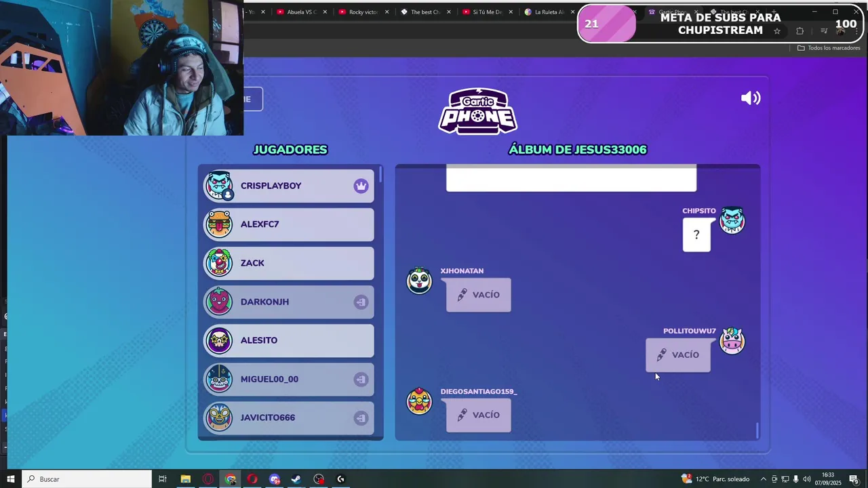The height and width of the screenshot is (488, 868).
Task: Click the crown icon next to CRISPLAYBOY
Action: click(361, 186)
